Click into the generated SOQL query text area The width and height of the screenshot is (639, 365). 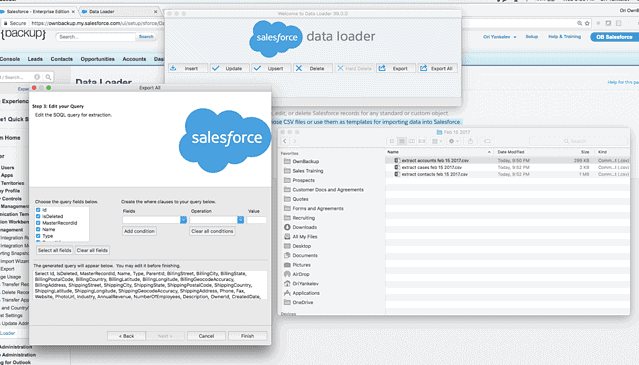pyautogui.click(x=150, y=285)
